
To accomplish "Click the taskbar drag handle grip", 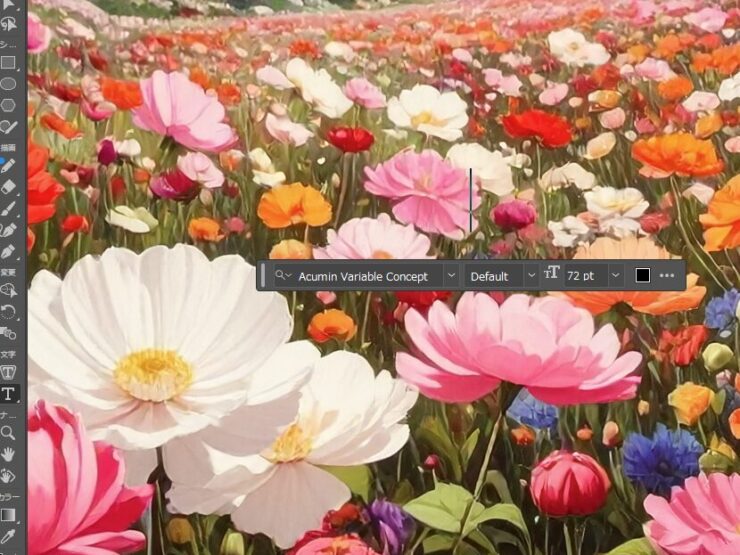I will (x=264, y=276).
